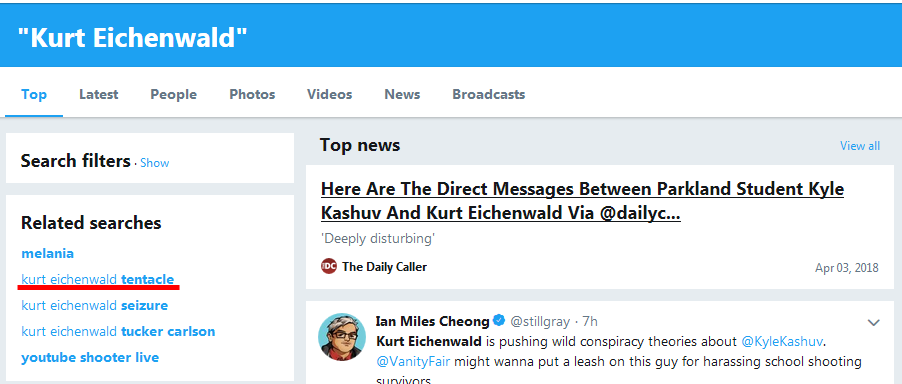This screenshot has height=384, width=902.
Task: Select the Top tab
Action: 34,94
